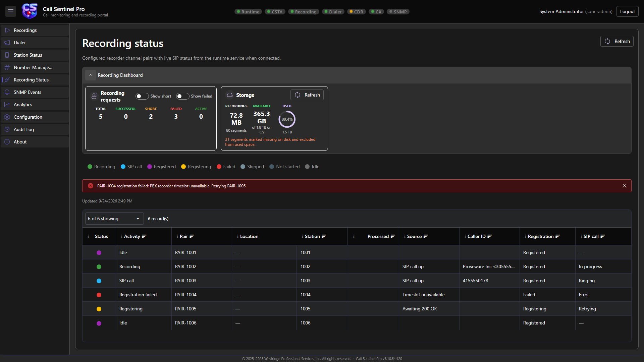Open the Activity column filter

point(144,236)
